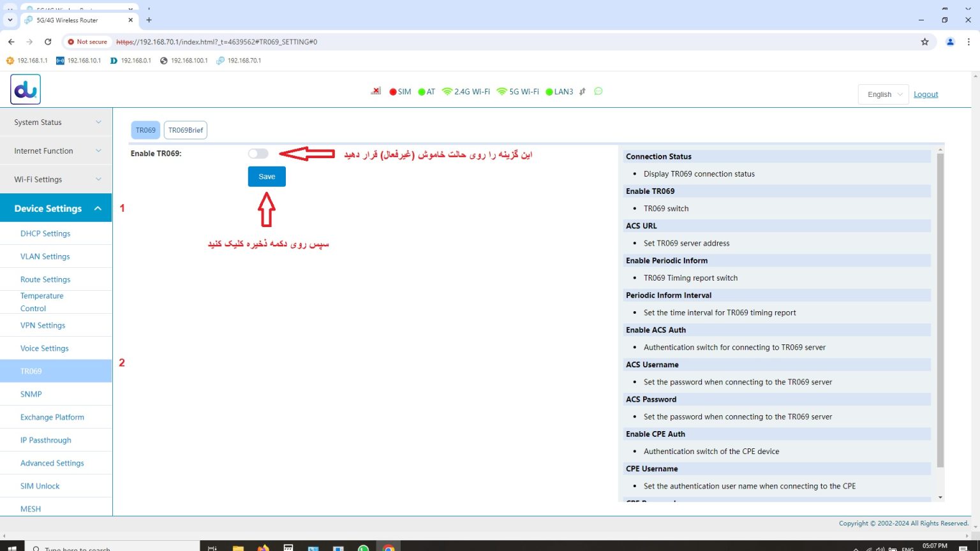Click the blue Save button
This screenshot has width=980, height=551.
pyautogui.click(x=267, y=177)
